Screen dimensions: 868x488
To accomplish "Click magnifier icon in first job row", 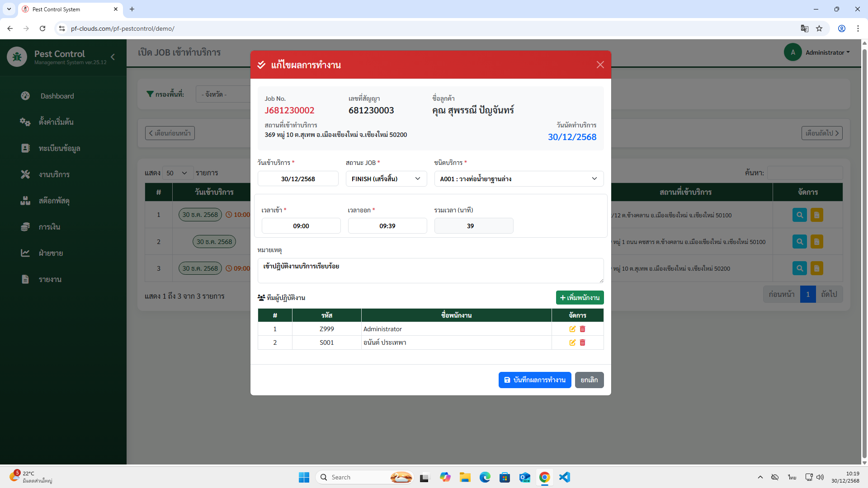I will pos(799,215).
